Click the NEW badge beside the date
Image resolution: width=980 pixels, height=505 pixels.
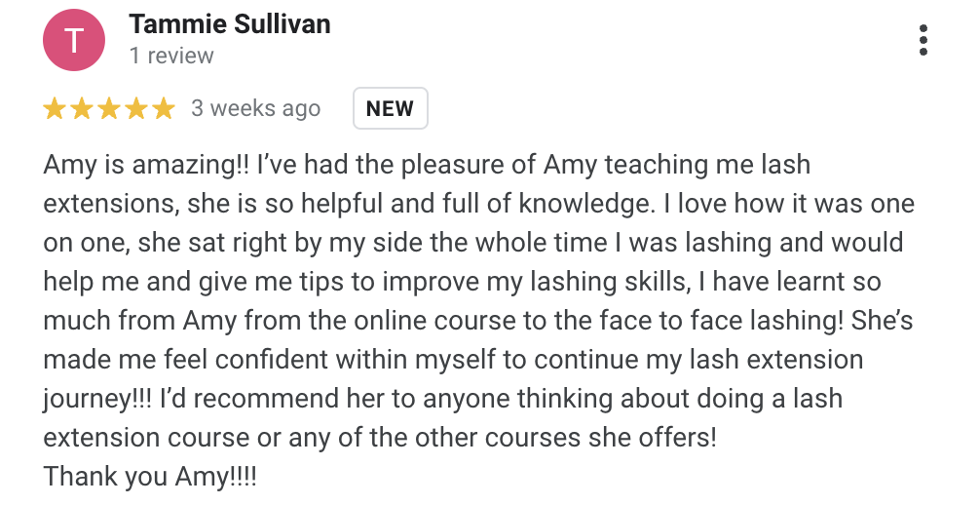pyautogui.click(x=390, y=108)
